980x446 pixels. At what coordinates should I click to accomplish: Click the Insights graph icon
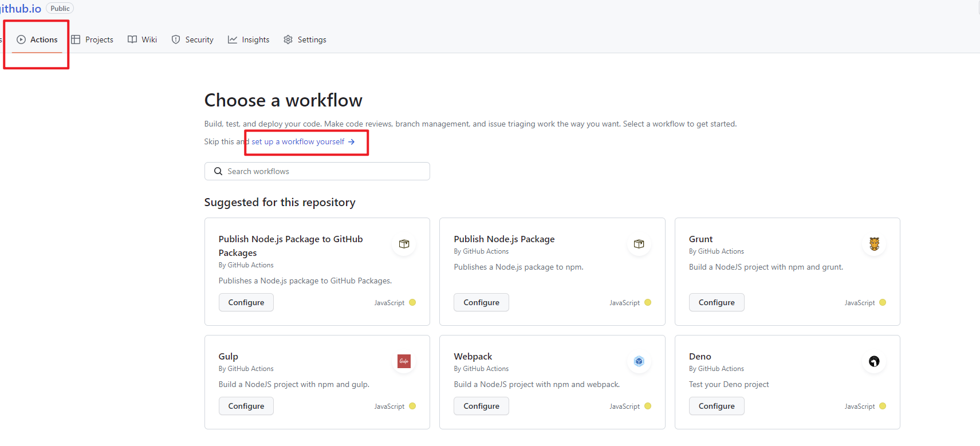pos(233,40)
